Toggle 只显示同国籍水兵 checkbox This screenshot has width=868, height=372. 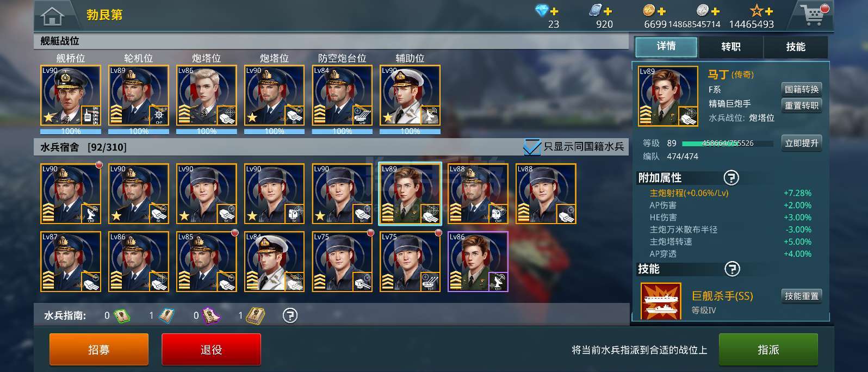click(x=531, y=147)
